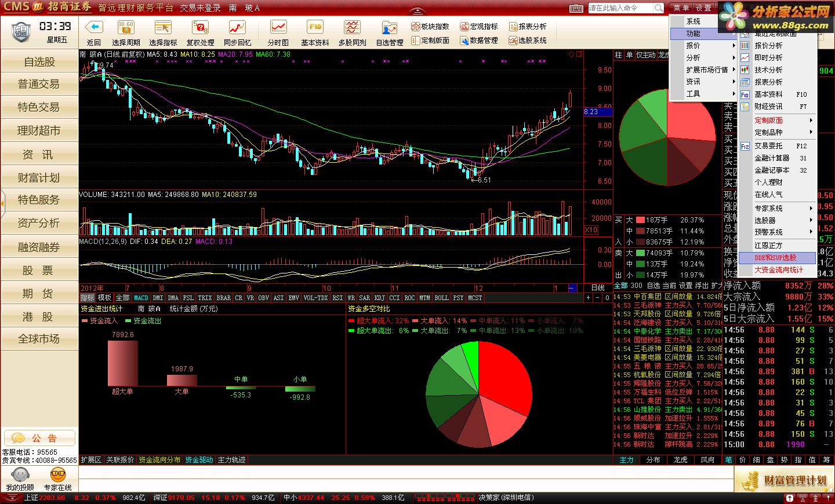Viewport: 835px width, 504px height.
Task: Click the plus zoom-in chart button
Action: [x=588, y=298]
